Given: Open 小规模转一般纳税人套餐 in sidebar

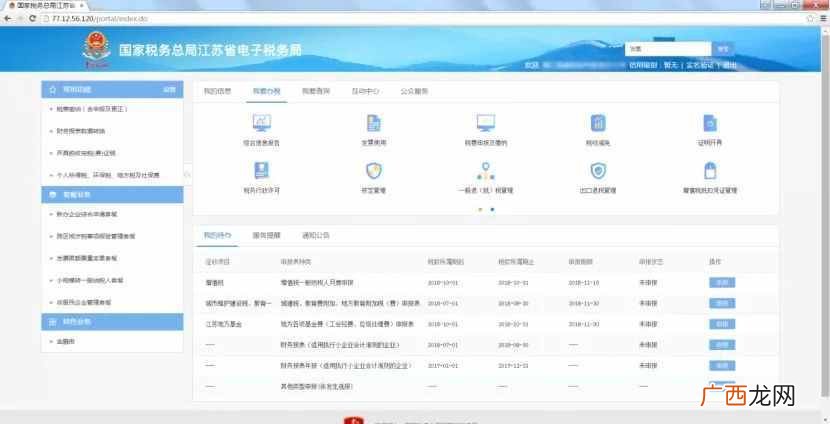Looking at the screenshot, I should pos(89,280).
